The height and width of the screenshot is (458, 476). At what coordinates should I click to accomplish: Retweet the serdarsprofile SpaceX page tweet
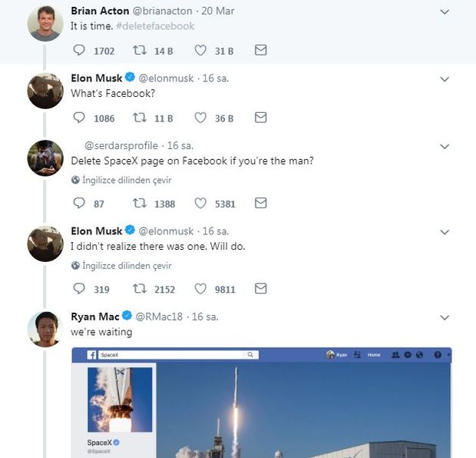coord(140,203)
